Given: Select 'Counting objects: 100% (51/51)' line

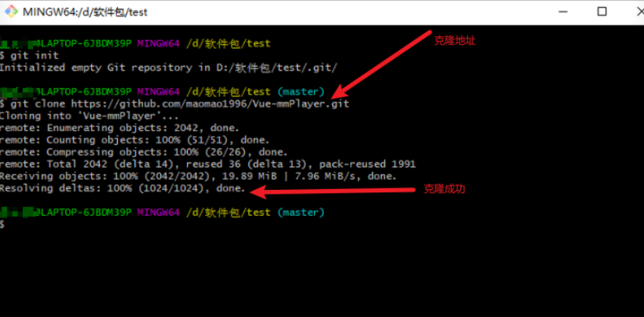Looking at the screenshot, I should coord(135,140).
